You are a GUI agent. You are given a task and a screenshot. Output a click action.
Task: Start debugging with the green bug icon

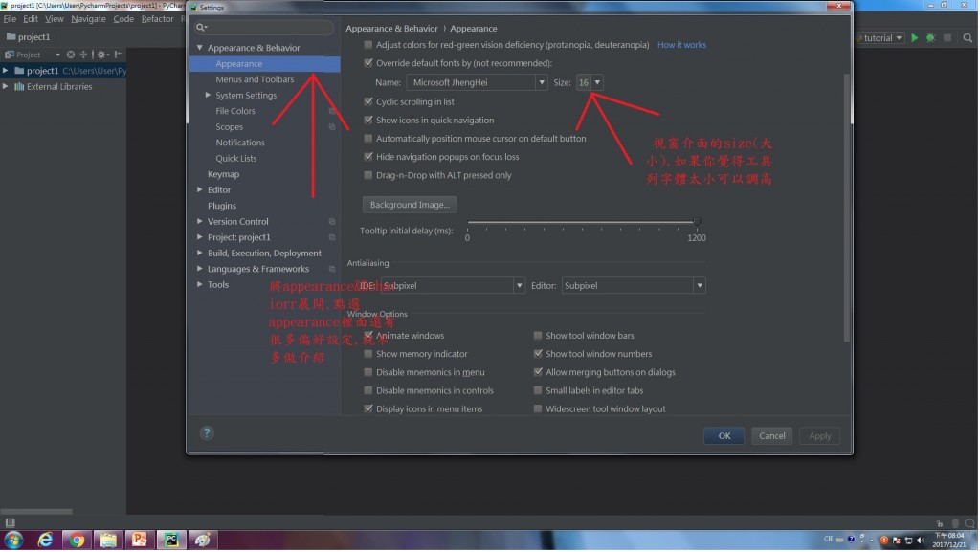tap(931, 38)
